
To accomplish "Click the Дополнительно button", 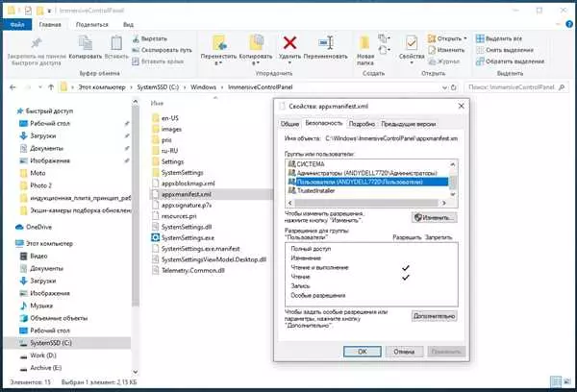I will tap(435, 316).
